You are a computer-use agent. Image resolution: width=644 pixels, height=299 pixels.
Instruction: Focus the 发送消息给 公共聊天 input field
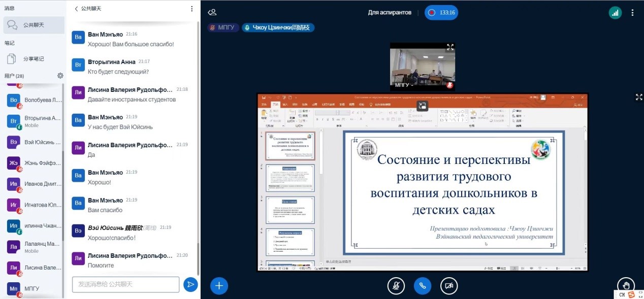click(x=125, y=284)
